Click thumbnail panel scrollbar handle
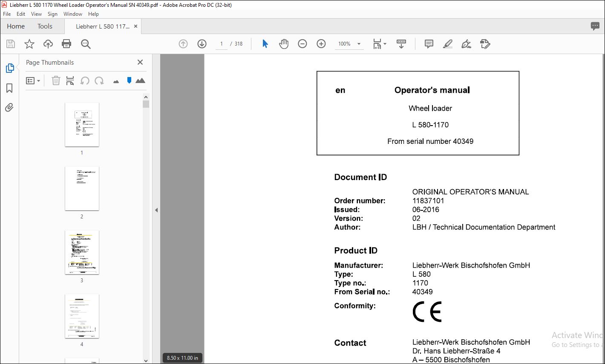The height and width of the screenshot is (364, 605). tap(146, 104)
